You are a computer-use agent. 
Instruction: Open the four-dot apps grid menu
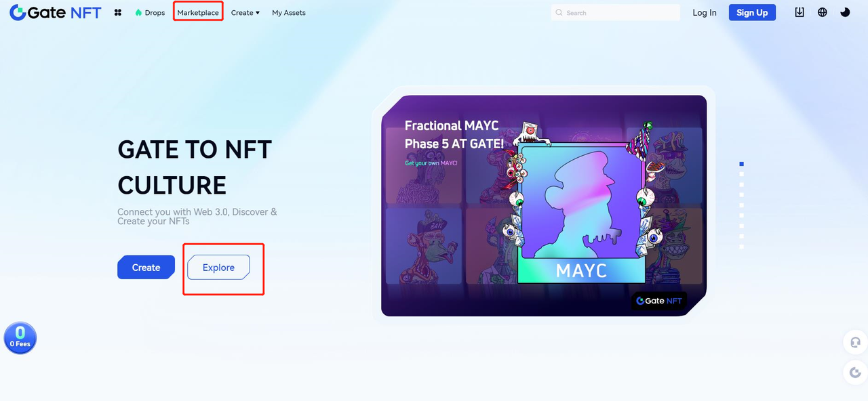118,13
